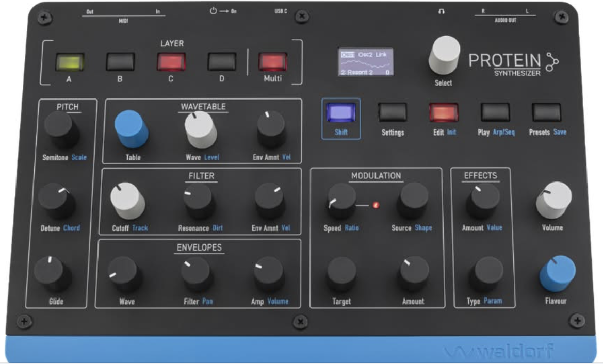
Task: Select Layer C button
Action: [x=171, y=62]
